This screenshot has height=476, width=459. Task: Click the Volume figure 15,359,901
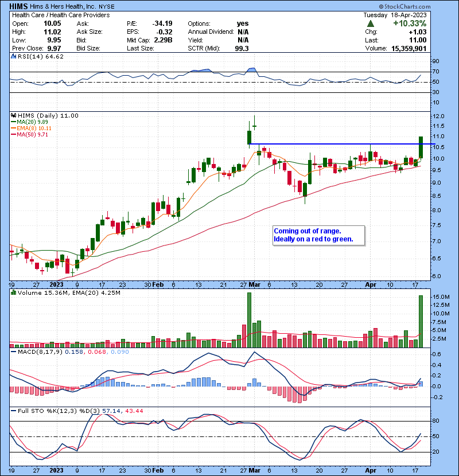click(x=409, y=49)
